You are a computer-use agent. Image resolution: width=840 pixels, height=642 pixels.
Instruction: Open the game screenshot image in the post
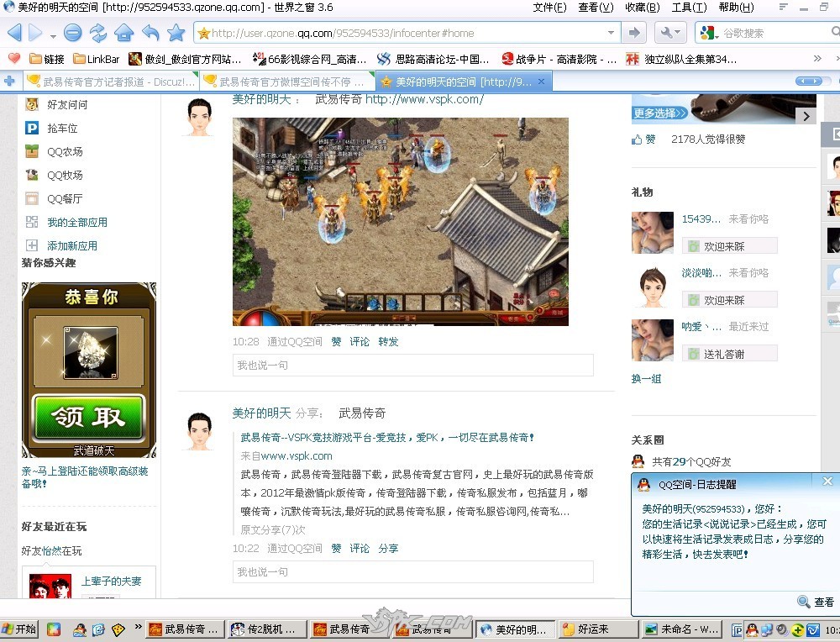click(400, 221)
